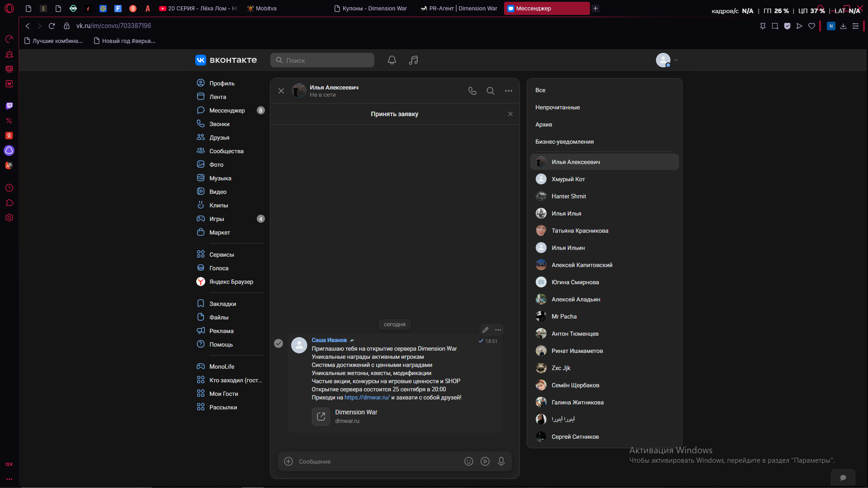This screenshot has height=488, width=868.
Task: Toggle the selection checkmark beside Саша Иванов's message
Action: (278, 343)
